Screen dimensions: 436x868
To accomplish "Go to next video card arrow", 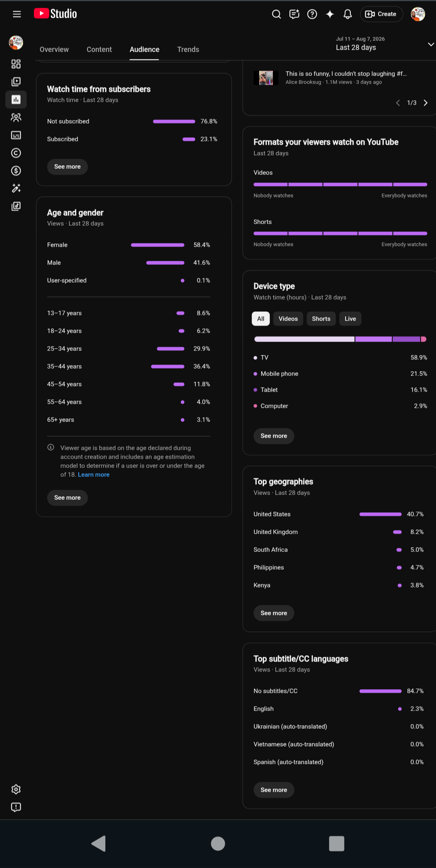I will [x=426, y=103].
